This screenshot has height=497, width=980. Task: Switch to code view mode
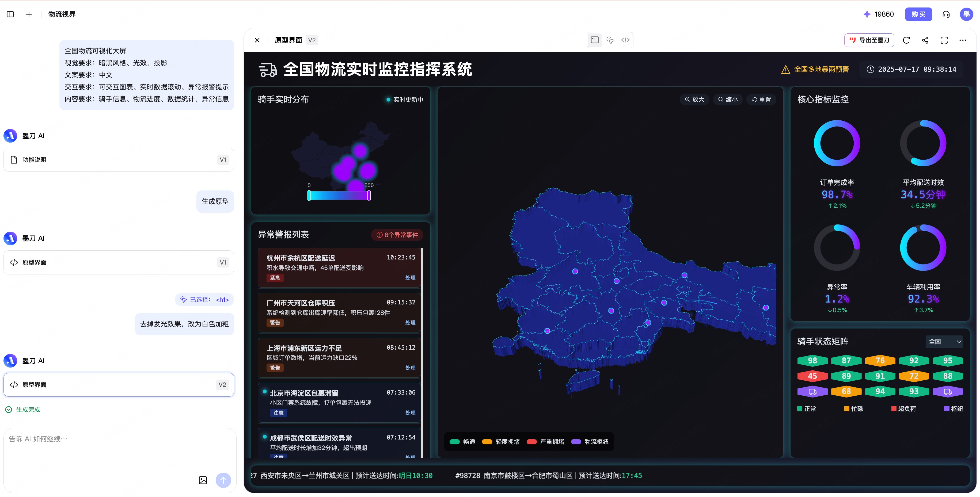click(625, 40)
